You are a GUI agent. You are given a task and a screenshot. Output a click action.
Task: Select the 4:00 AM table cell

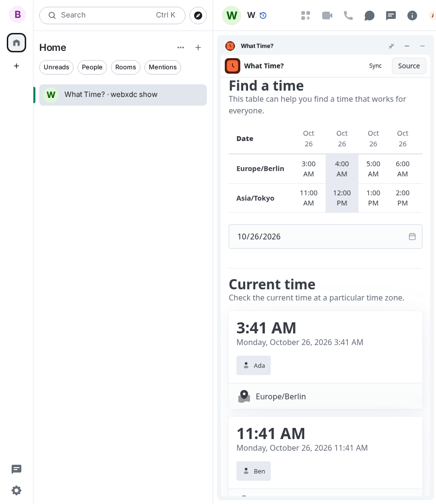pos(342,169)
